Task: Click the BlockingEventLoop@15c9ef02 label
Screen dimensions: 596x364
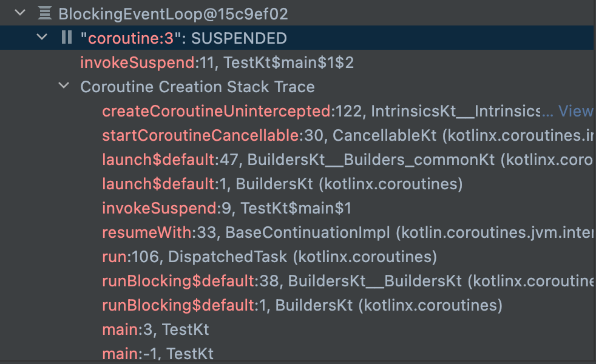Action: [173, 14]
